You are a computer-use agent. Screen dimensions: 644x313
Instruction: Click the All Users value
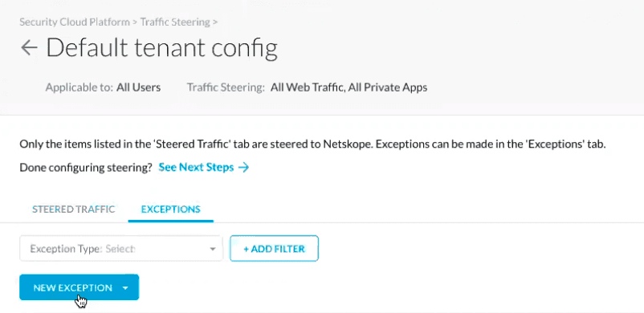138,87
